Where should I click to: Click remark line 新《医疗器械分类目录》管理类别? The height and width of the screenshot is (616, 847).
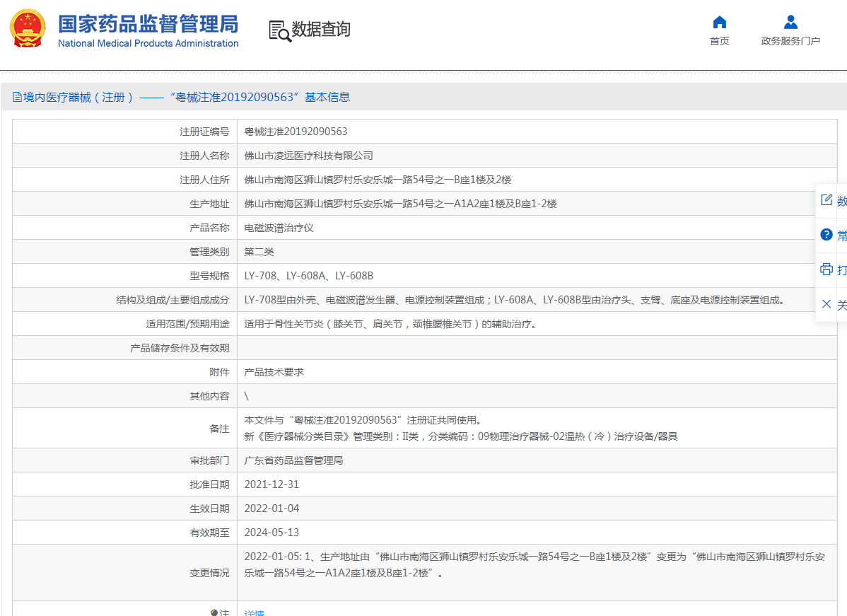(x=461, y=436)
